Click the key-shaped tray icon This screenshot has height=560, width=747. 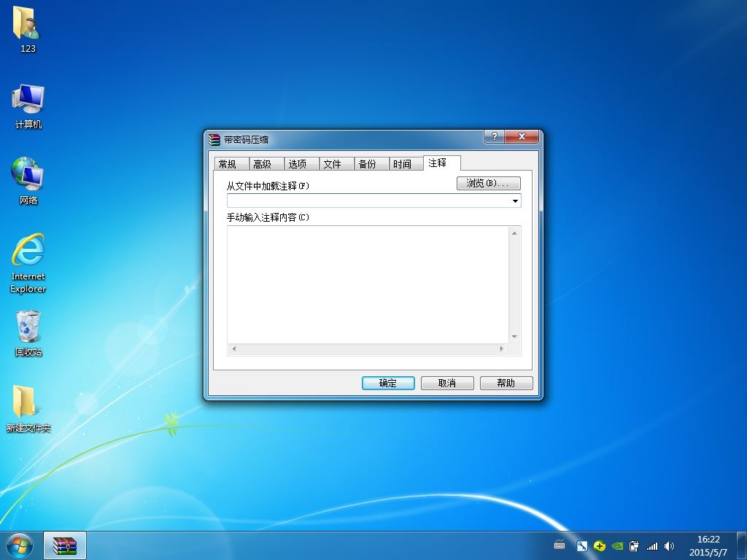tap(581, 546)
